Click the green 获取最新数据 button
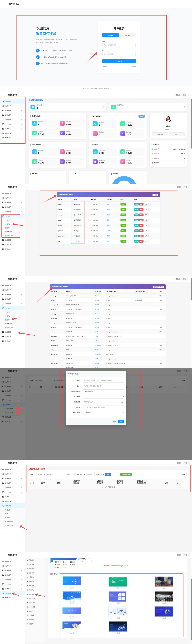Viewport: 192px width, 644px height. 126,474
